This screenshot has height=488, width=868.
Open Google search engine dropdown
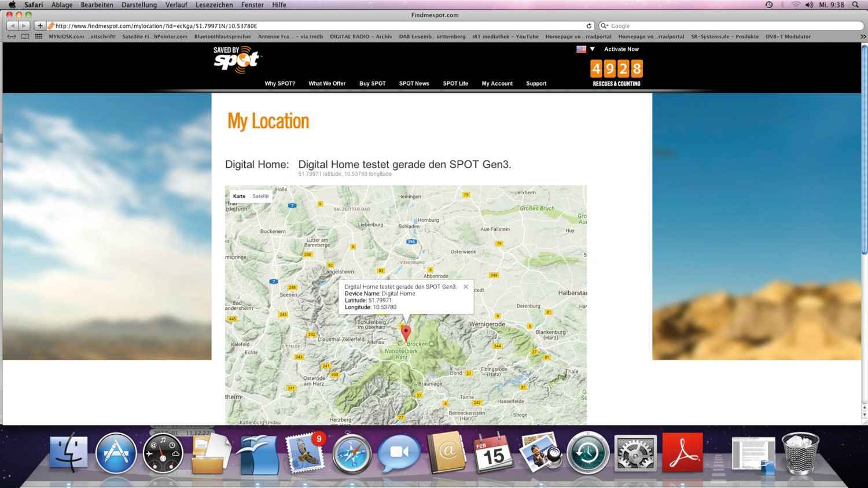(605, 26)
